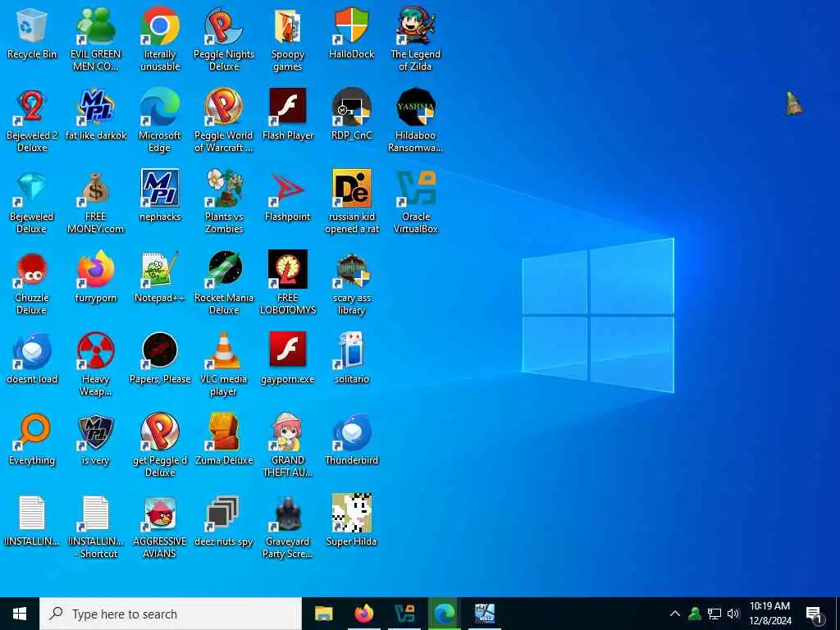The image size is (840, 630).
Task: Switch to VirtualBox in the taskbar
Action: coord(404,614)
